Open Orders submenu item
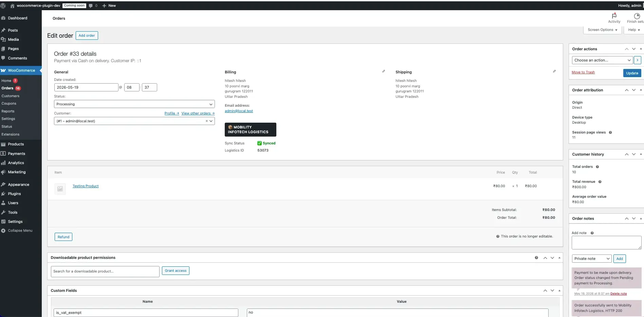644x317 pixels. (x=7, y=88)
